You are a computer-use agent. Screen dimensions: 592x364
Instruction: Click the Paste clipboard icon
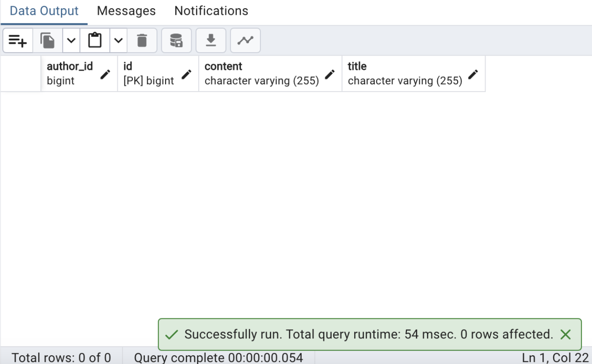(x=95, y=41)
